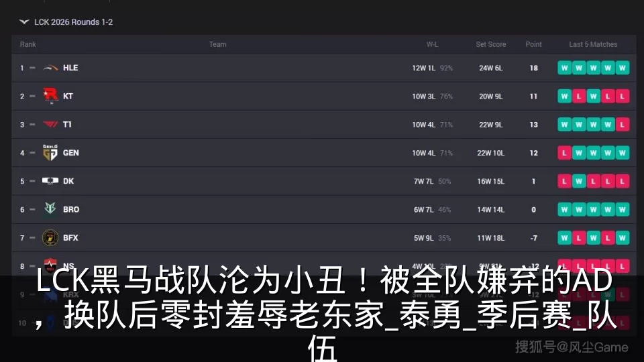Screen dimensions: 644x362
Task: Click DK's 7W 7L record
Action: coord(423,182)
